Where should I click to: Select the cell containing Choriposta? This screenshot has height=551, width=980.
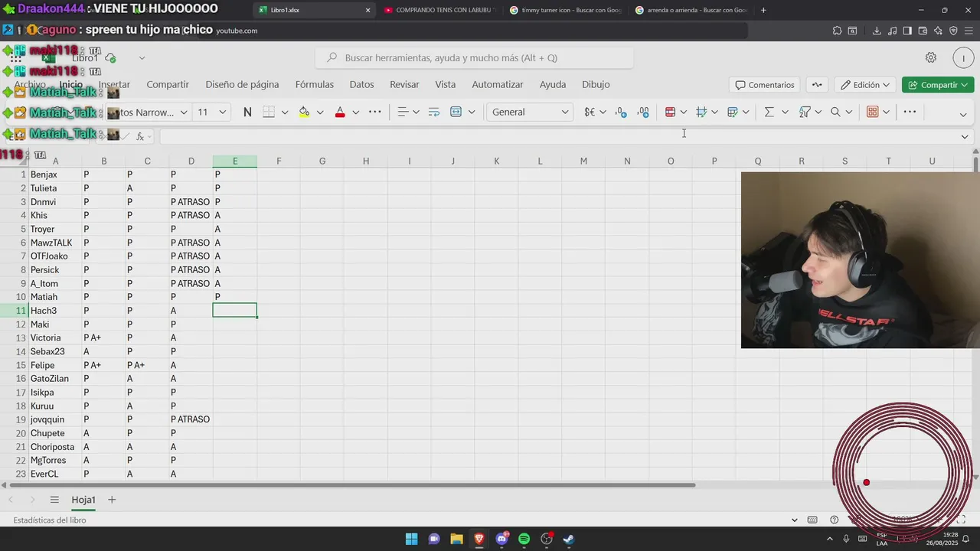coord(55,447)
